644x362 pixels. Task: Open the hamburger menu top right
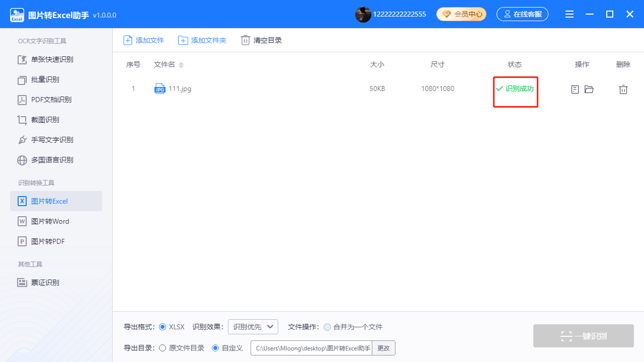pyautogui.click(x=570, y=14)
